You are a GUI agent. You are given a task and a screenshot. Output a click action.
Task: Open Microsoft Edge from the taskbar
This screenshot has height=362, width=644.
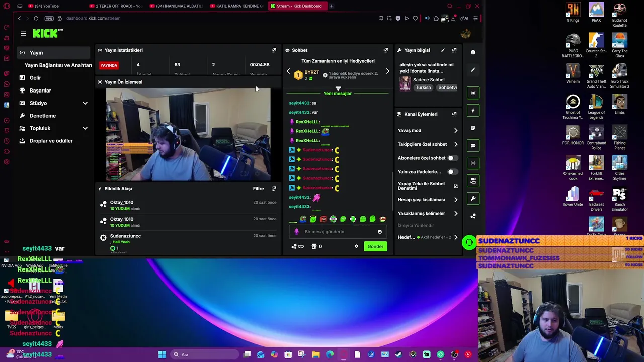tap(330, 354)
